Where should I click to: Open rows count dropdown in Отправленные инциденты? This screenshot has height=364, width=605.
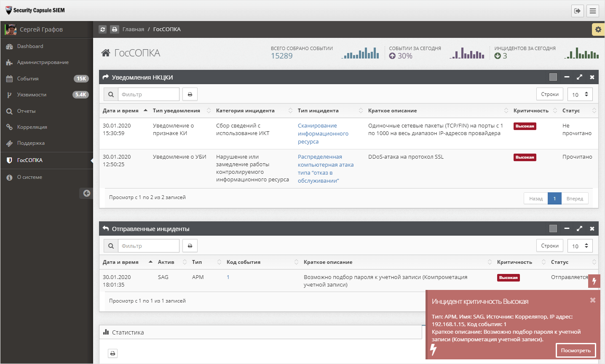click(x=580, y=246)
